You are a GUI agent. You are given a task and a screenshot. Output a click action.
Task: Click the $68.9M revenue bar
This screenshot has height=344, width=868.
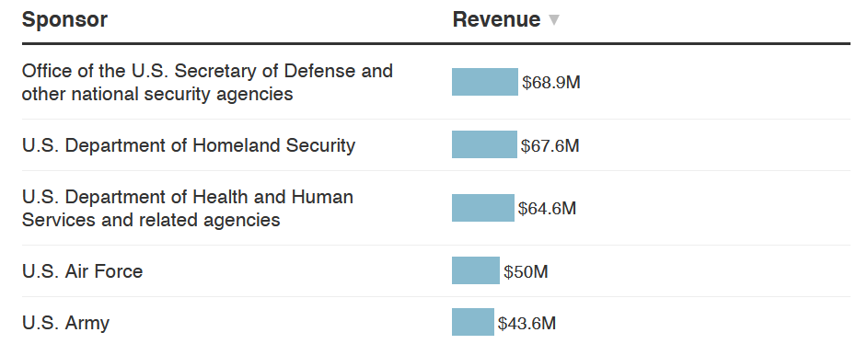[485, 82]
